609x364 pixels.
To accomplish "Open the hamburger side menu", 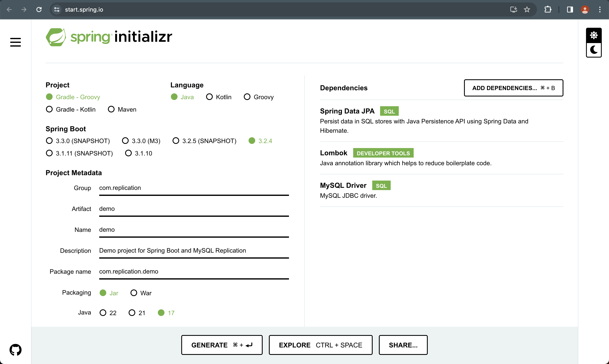I will click(x=16, y=42).
